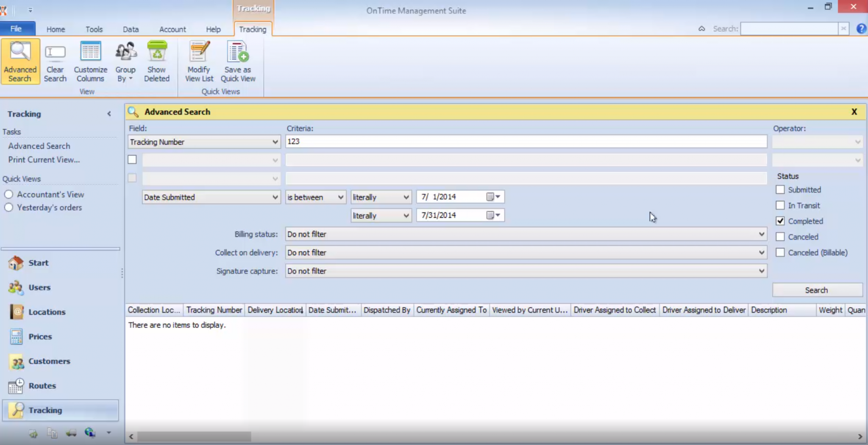The image size is (868, 445).
Task: Enable the Submitted status checkbox
Action: [x=780, y=190]
